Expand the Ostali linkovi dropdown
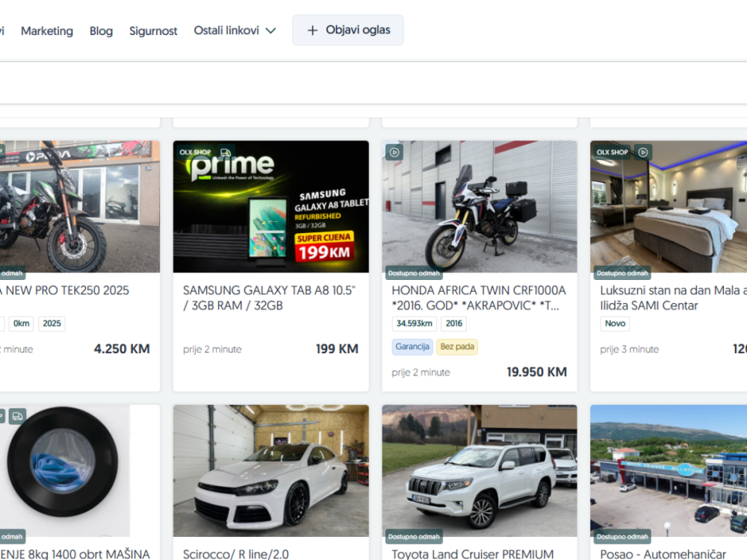 point(226,31)
